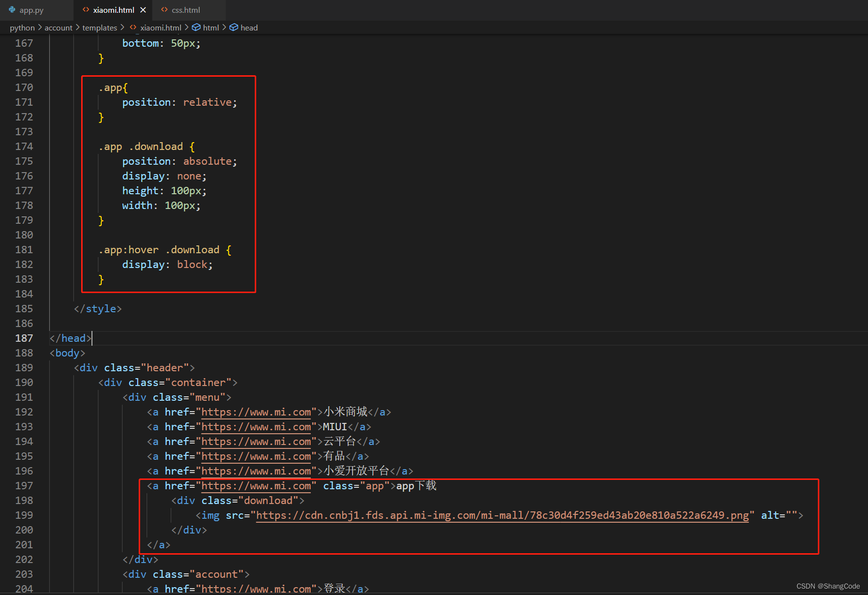Click the HTML icon on css.html tab
The height and width of the screenshot is (595, 868).
[x=164, y=10]
